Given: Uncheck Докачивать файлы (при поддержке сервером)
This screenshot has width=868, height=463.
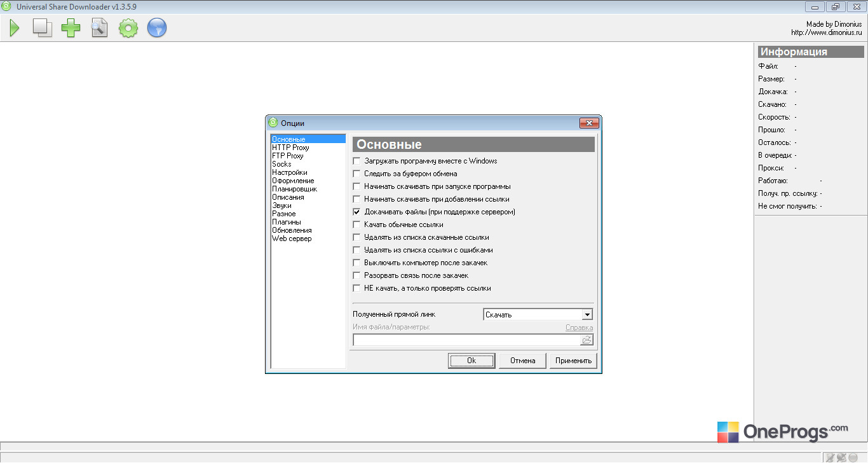Looking at the screenshot, I should click(356, 212).
